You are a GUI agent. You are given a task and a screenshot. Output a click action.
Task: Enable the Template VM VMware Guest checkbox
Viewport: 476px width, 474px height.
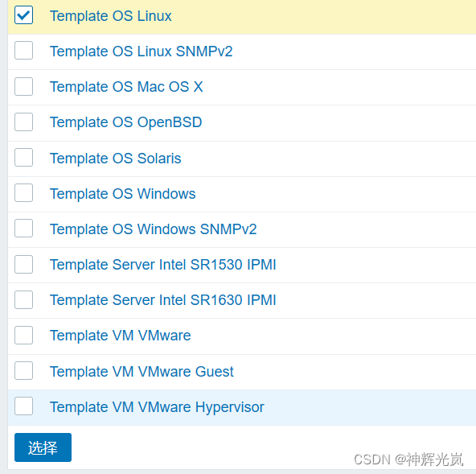point(23,371)
